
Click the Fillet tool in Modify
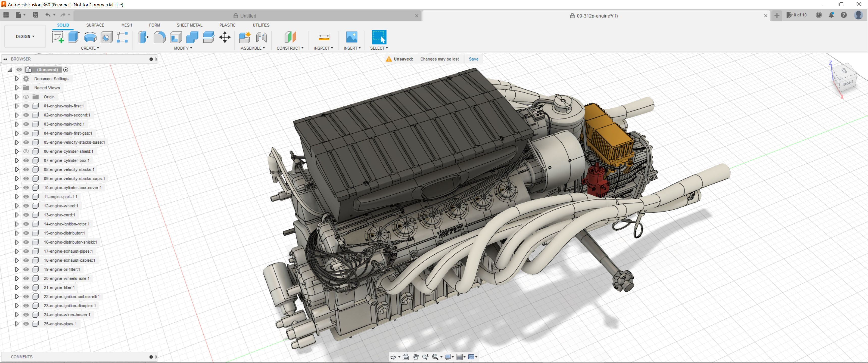click(x=159, y=37)
